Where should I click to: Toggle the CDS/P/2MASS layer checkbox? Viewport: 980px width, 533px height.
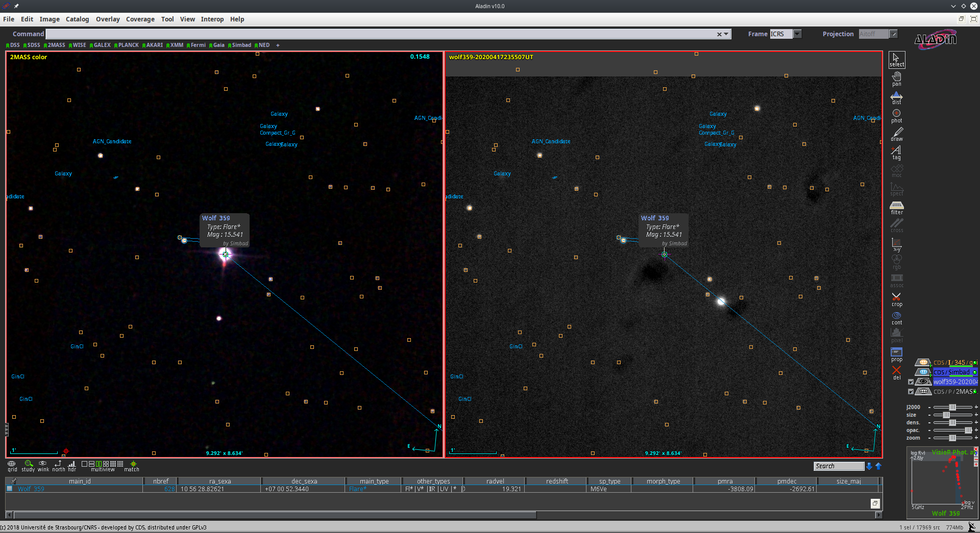click(911, 392)
